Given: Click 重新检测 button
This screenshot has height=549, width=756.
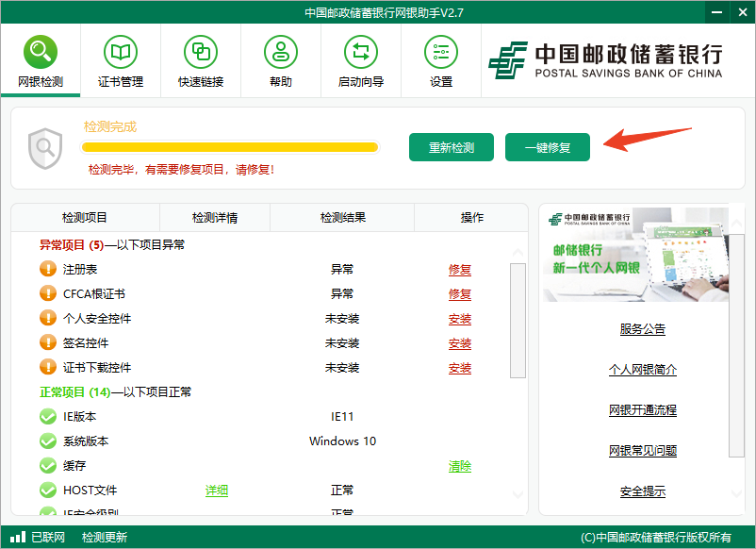Looking at the screenshot, I should [452, 147].
